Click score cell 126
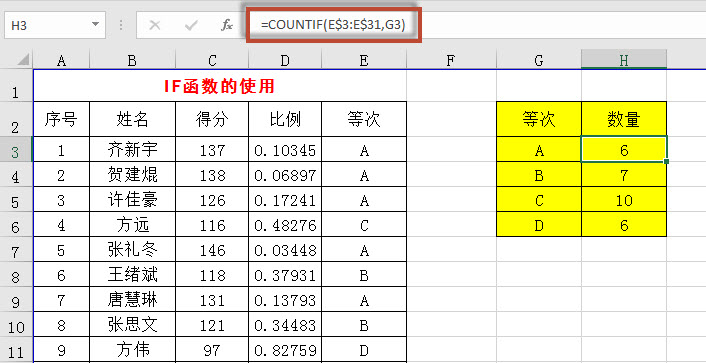706x363 pixels. coord(212,200)
